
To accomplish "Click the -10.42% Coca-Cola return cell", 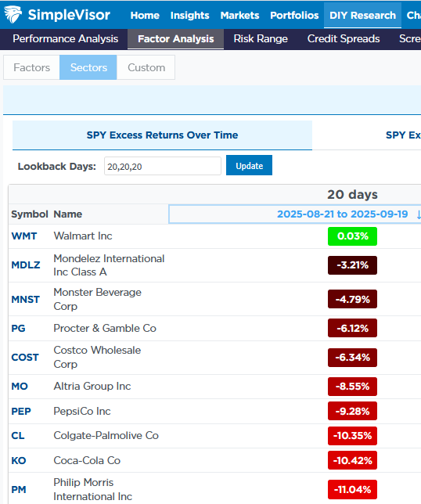I will [x=352, y=461].
